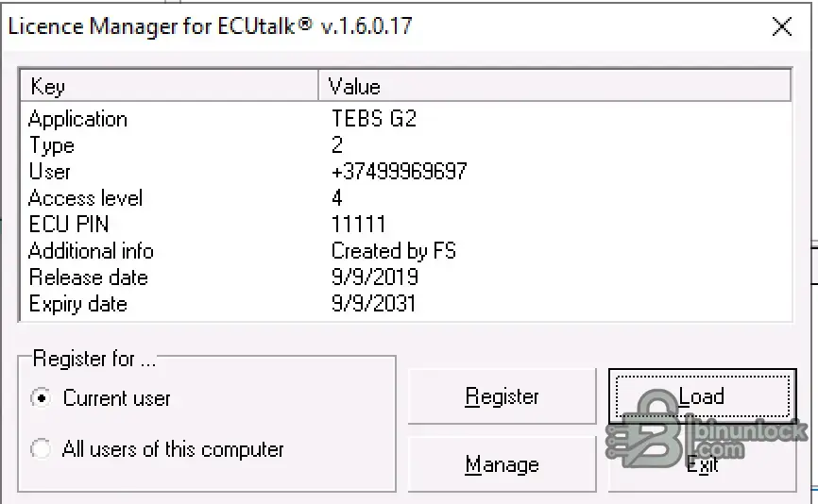
Task: Exit the licence manager via Exit button
Action: 700,465
